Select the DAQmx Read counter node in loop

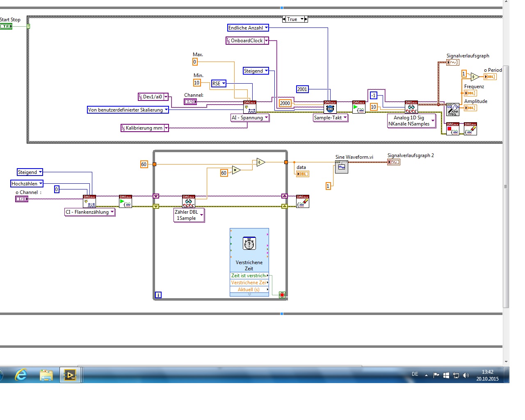click(x=189, y=201)
